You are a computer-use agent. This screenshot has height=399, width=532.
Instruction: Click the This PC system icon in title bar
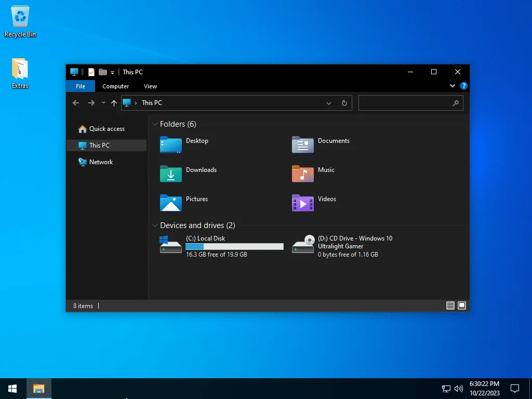[74, 72]
